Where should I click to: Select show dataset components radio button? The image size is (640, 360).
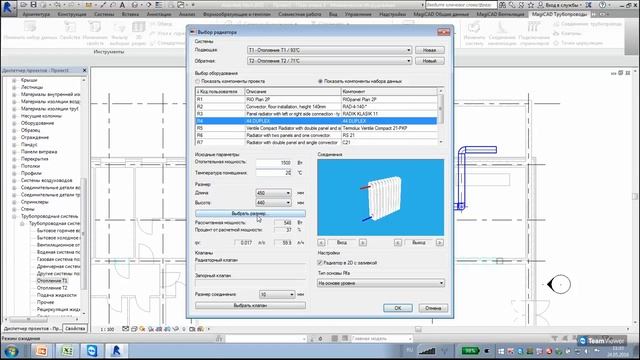click(320, 81)
